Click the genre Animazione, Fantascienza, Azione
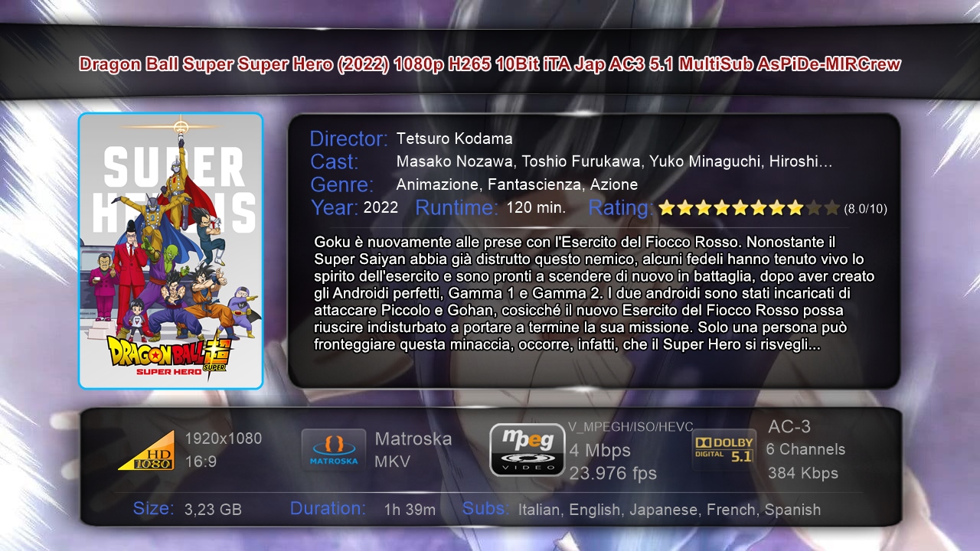This screenshot has width=980, height=551. 517,184
